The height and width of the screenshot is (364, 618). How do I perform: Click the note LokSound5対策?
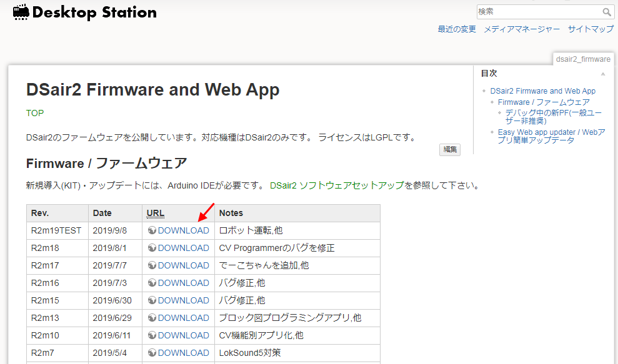(250, 353)
